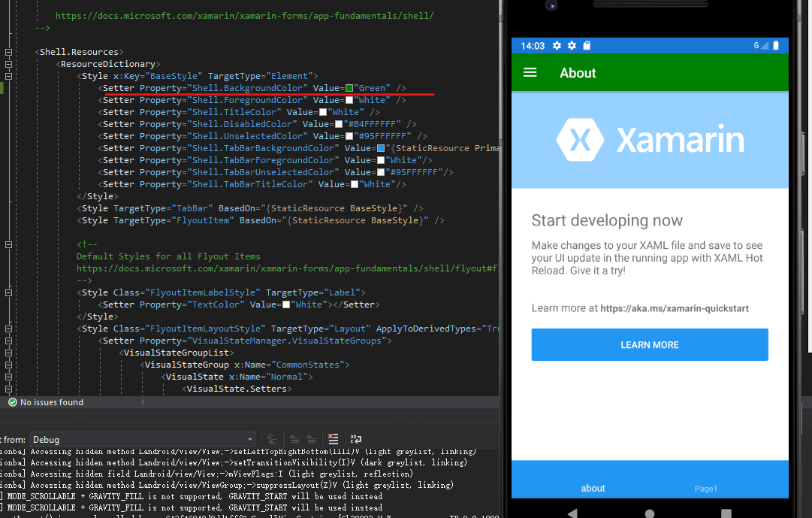The image size is (812, 518).
Task: Click the green check No issues found icon
Action: coord(13,402)
